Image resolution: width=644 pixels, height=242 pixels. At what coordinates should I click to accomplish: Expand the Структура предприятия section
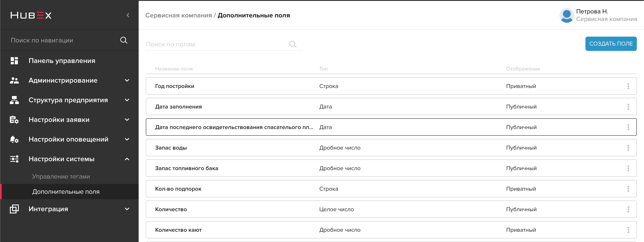point(127,100)
